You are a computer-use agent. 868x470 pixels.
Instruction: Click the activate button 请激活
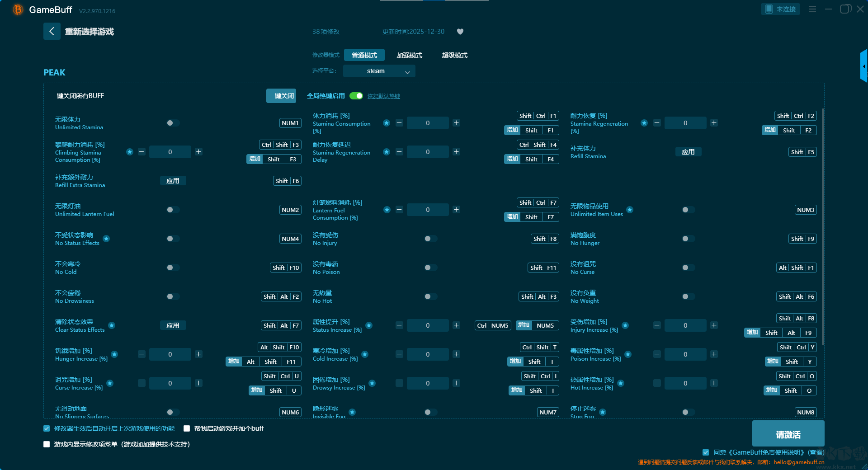click(x=788, y=434)
